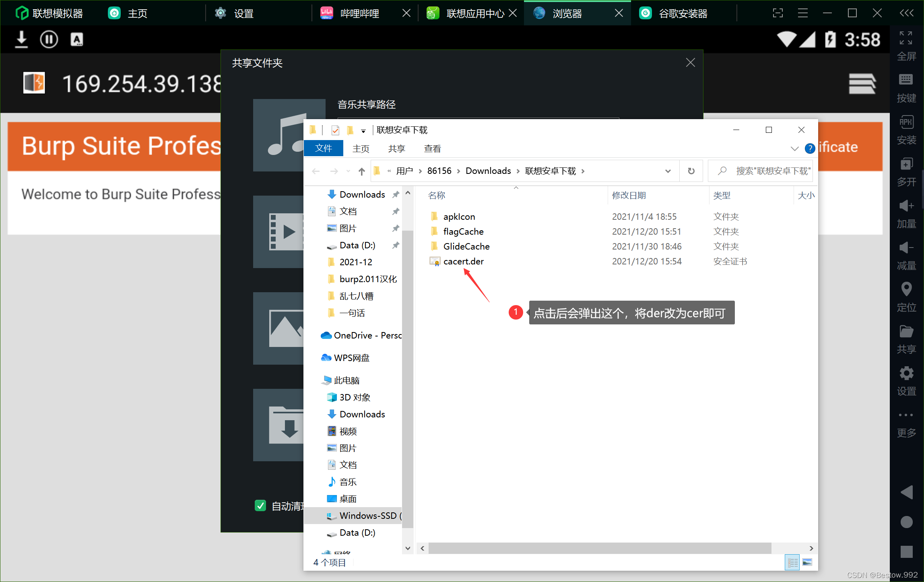This screenshot has height=582, width=924.
Task: Toggle the 自动清理 checkbox in shared folder dialog
Action: point(260,506)
